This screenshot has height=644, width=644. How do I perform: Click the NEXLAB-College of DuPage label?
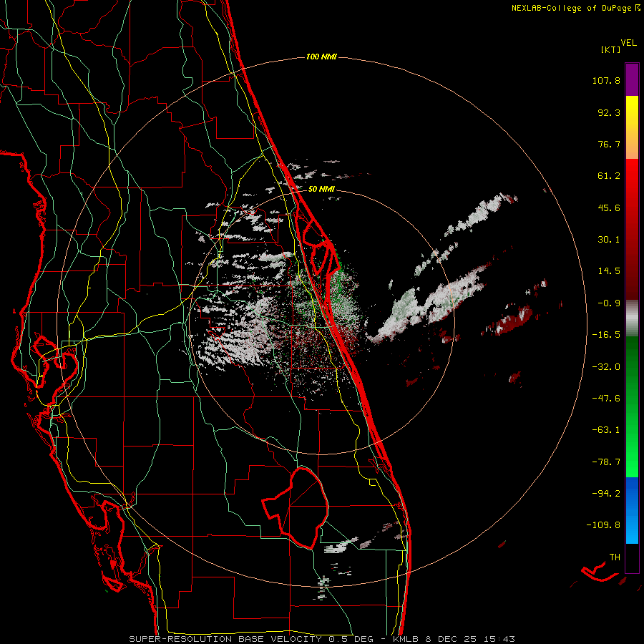click(x=571, y=8)
